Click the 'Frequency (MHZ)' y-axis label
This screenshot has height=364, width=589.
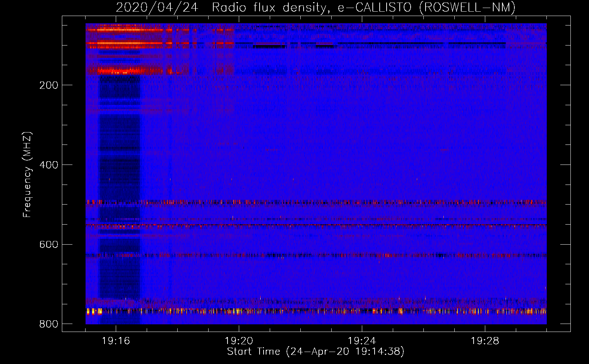[x=27, y=174]
